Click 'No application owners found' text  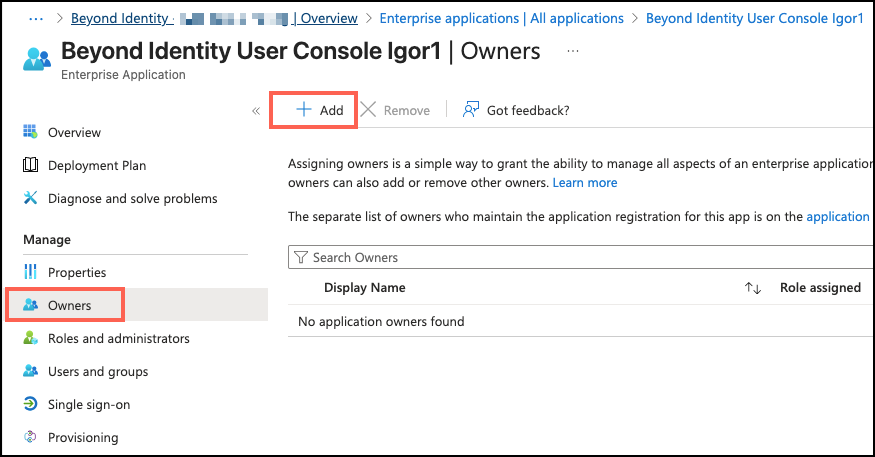[381, 321]
